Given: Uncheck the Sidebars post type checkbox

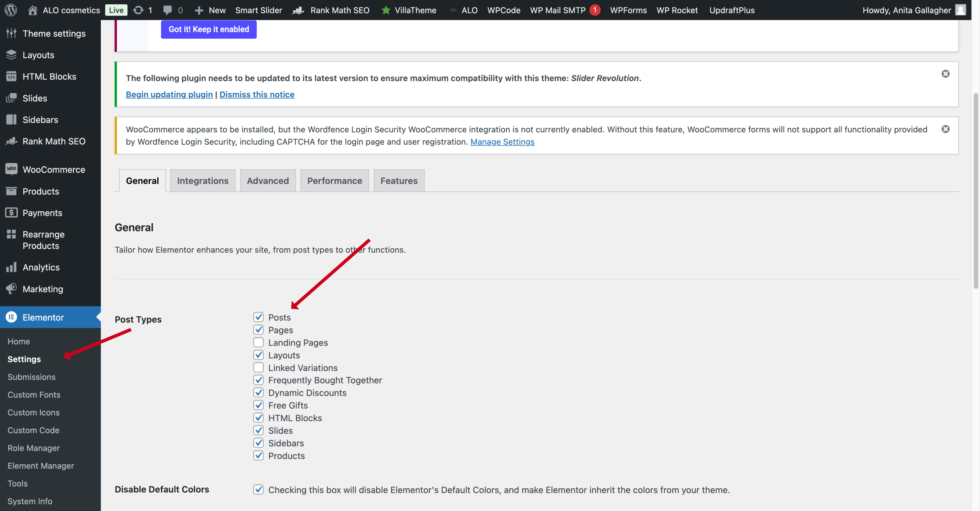Looking at the screenshot, I should click(258, 443).
